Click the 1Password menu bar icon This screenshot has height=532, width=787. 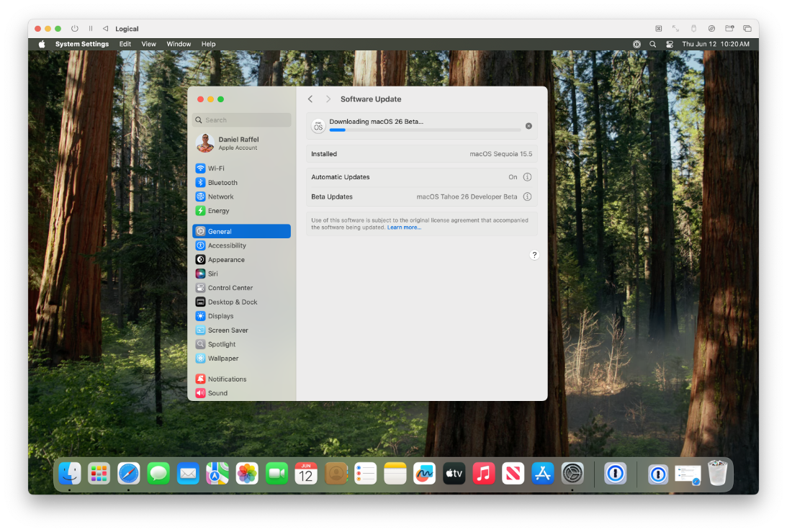[637, 44]
